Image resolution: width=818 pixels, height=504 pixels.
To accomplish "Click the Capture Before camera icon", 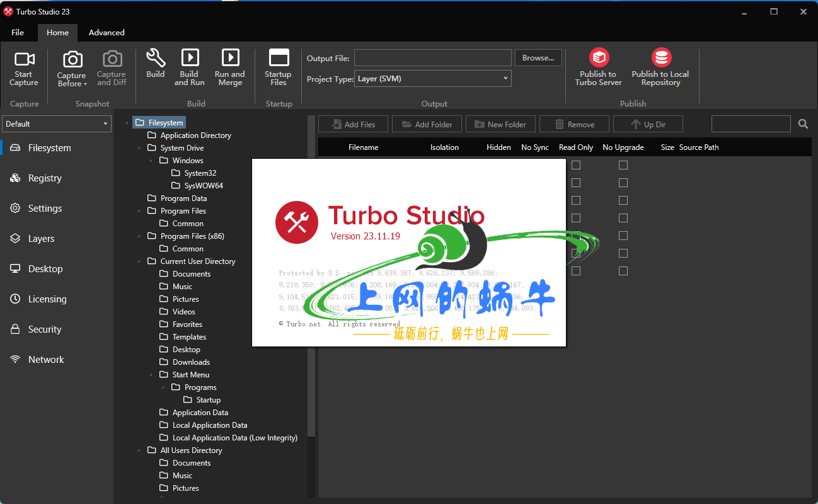I will 72,60.
